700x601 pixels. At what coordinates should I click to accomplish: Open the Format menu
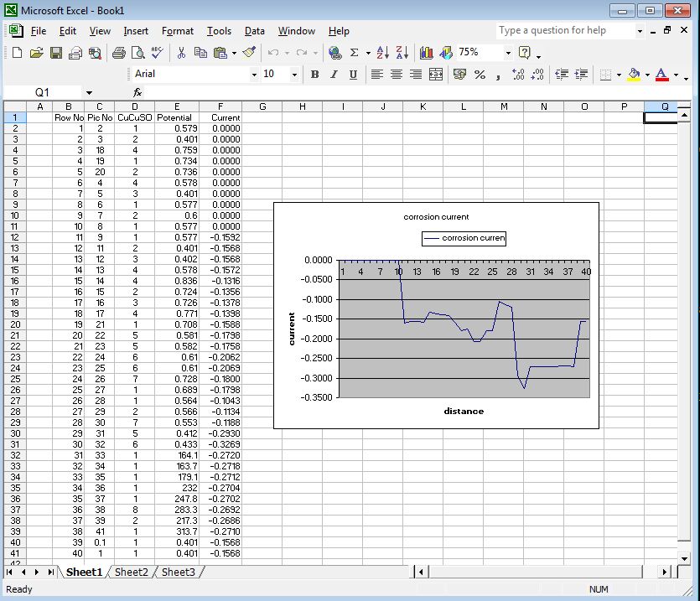[177, 31]
